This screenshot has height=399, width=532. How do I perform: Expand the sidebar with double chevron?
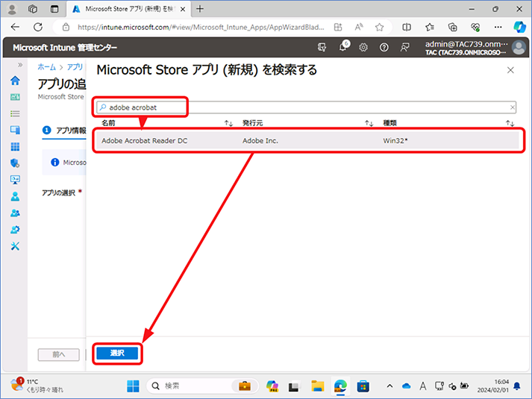pyautogui.click(x=20, y=65)
